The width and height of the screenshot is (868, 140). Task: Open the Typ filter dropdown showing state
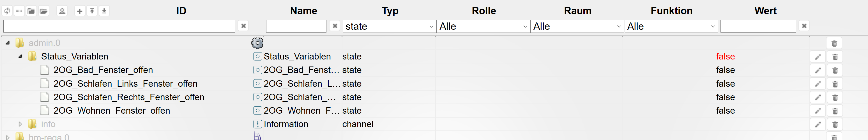pos(390,26)
